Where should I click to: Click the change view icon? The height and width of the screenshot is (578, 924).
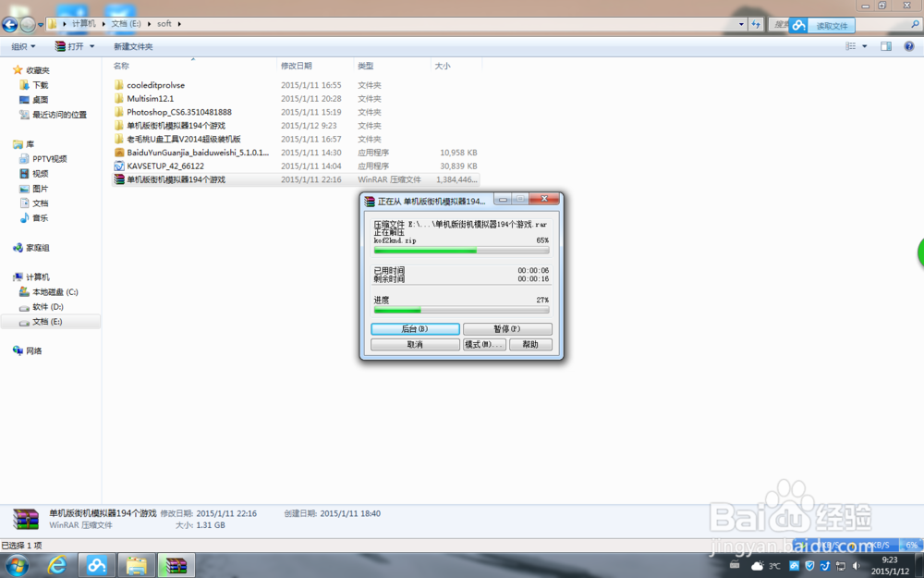(850, 46)
